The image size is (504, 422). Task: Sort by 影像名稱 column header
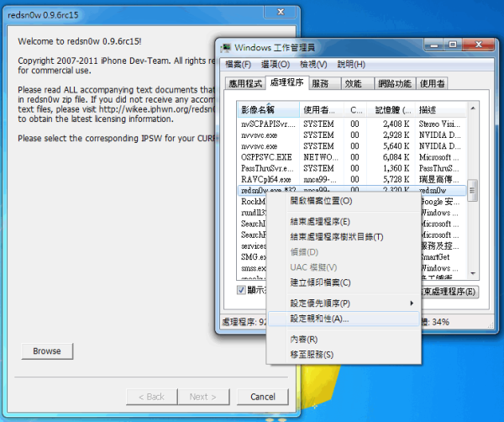pos(269,110)
